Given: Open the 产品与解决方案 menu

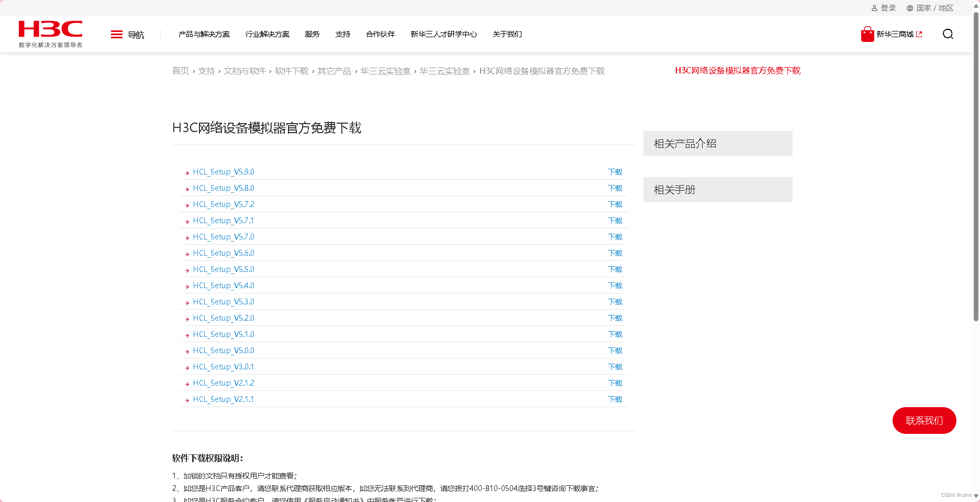Looking at the screenshot, I should (x=204, y=34).
